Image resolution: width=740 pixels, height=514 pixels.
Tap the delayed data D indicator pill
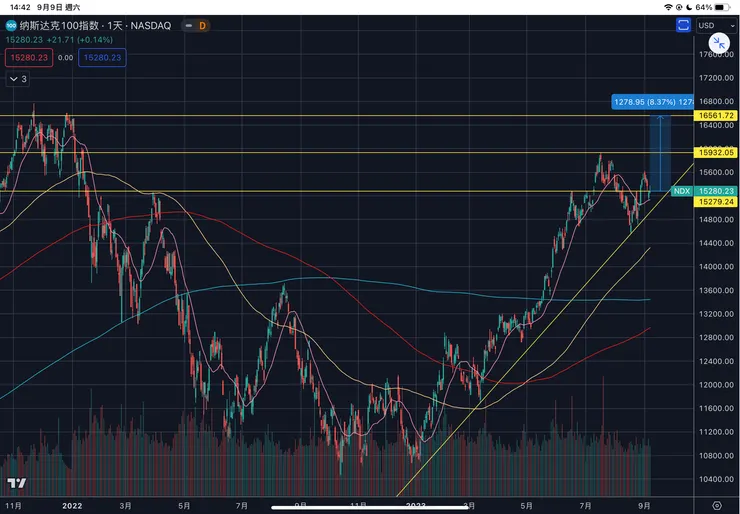point(196,25)
